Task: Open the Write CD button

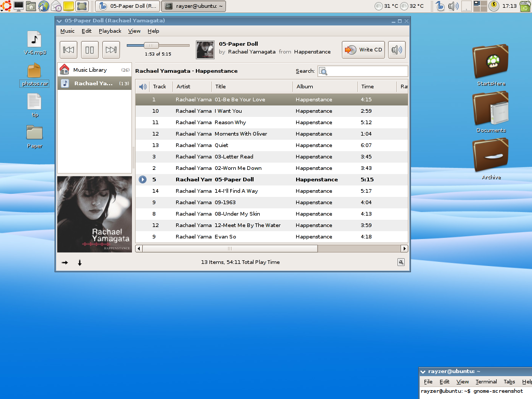Action: [x=363, y=50]
